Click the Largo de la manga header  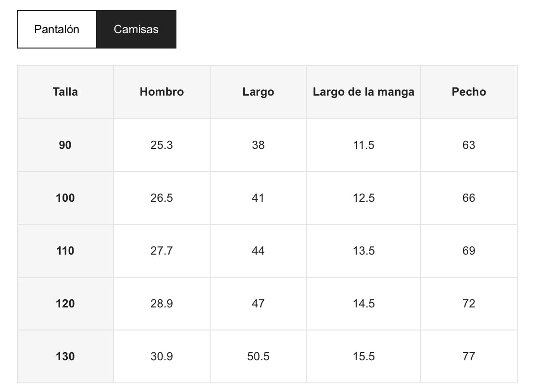point(363,92)
